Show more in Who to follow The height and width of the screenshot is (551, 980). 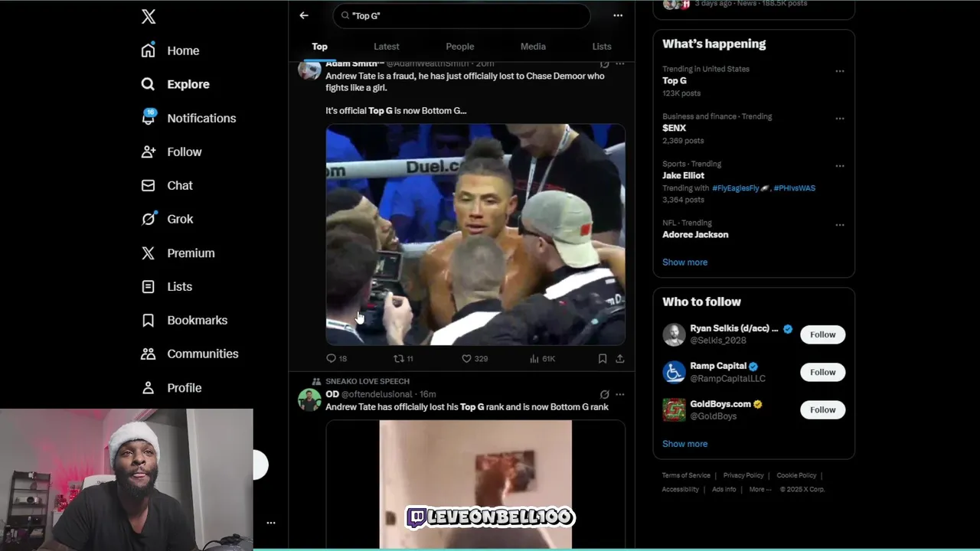point(684,444)
